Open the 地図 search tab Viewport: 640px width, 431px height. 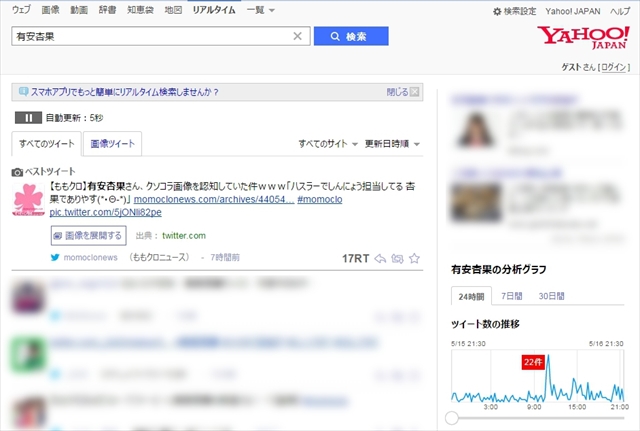point(173,10)
